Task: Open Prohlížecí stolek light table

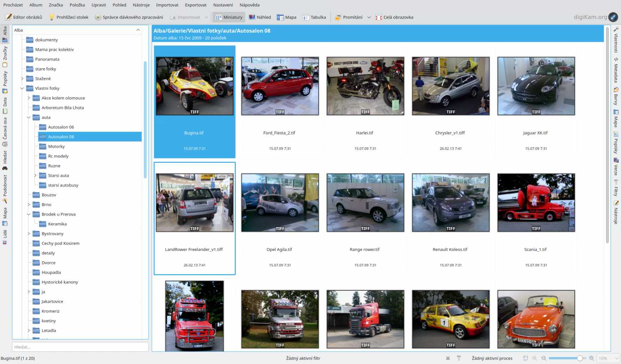Action: pyautogui.click(x=69, y=17)
